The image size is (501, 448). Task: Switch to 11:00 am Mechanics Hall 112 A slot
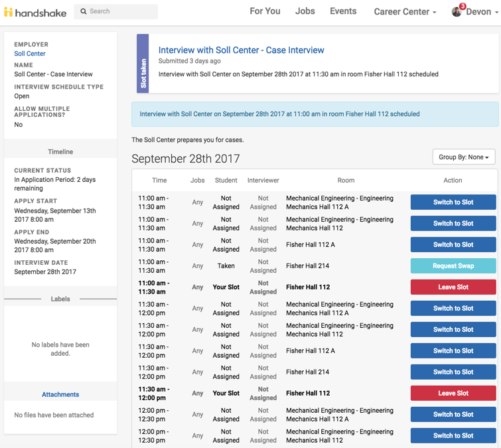(x=453, y=202)
